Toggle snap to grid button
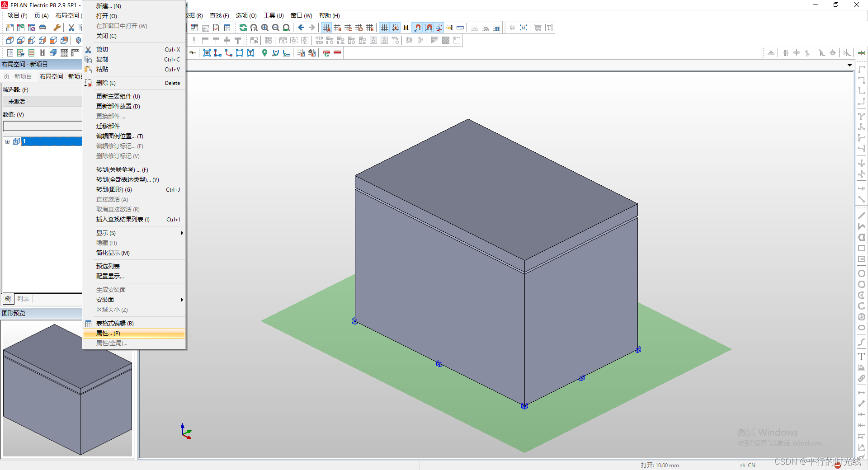This screenshot has height=470, width=868. click(x=395, y=28)
